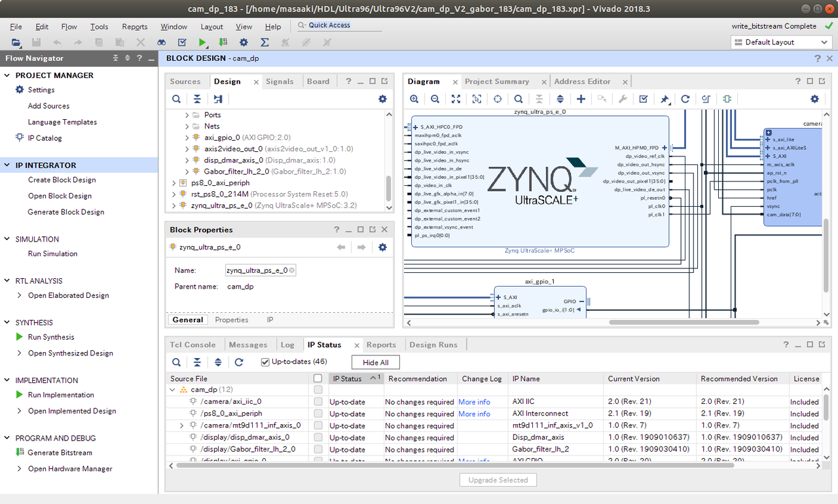838x504 pixels.
Task: Tick the /ps8_0_axi_periph row checkbox
Action: (x=318, y=414)
